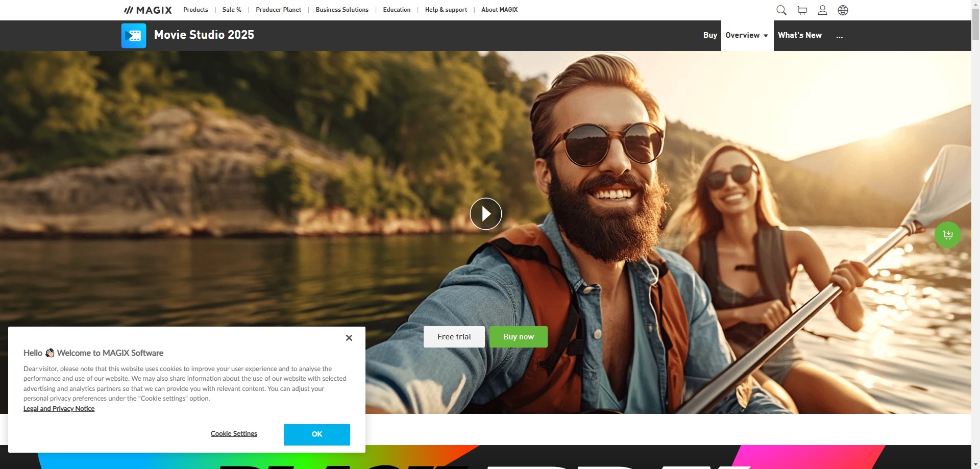This screenshot has height=469, width=980.
Task: Open the globe language selector icon
Action: click(843, 10)
